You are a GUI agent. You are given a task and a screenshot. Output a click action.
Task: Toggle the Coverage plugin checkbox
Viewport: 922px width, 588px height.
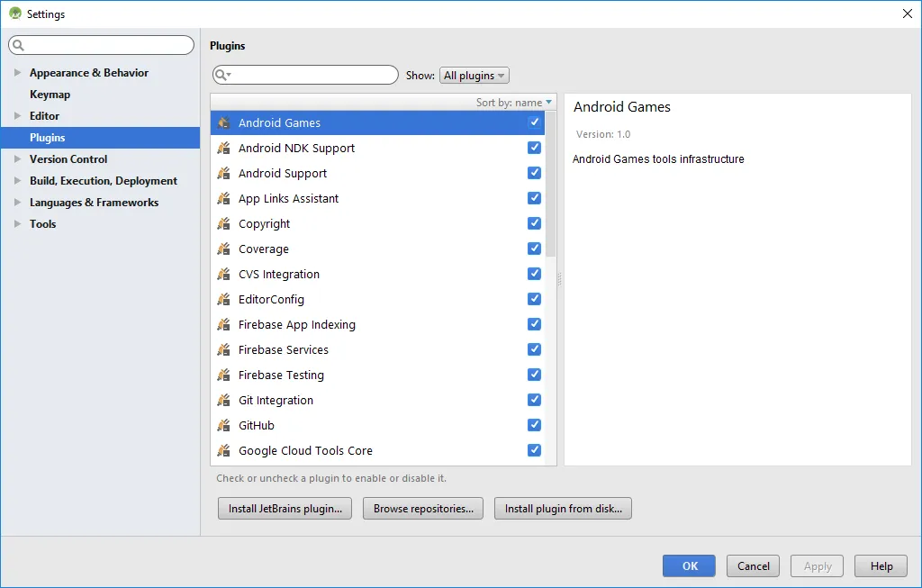pos(534,249)
